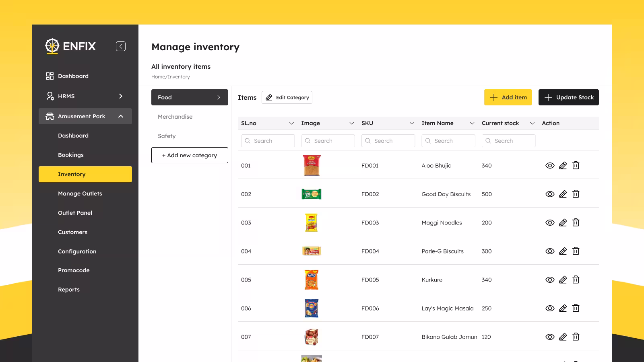Viewport: 644px width, 362px height.
Task: Click the Add item button
Action: 508,97
